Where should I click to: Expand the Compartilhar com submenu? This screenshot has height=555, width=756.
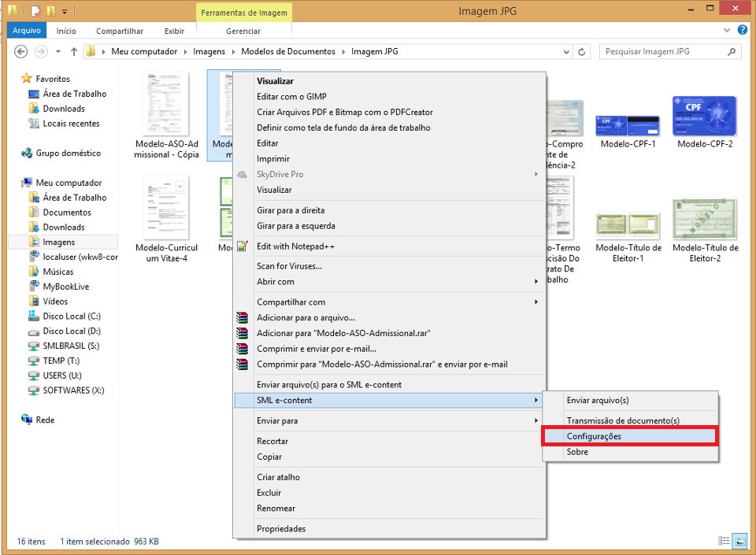[536, 302]
